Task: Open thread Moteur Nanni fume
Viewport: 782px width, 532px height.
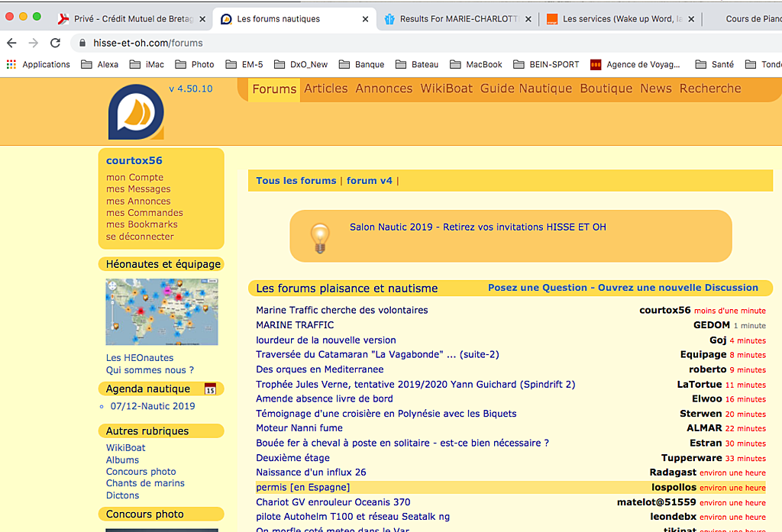Action: pos(299,427)
